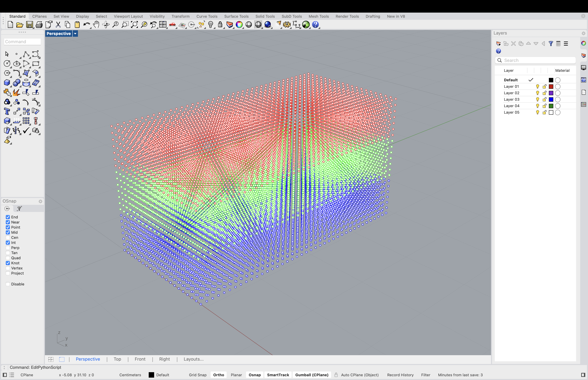Open the Perspective viewport dropdown
Screen dimensions: 588x380
point(75,34)
